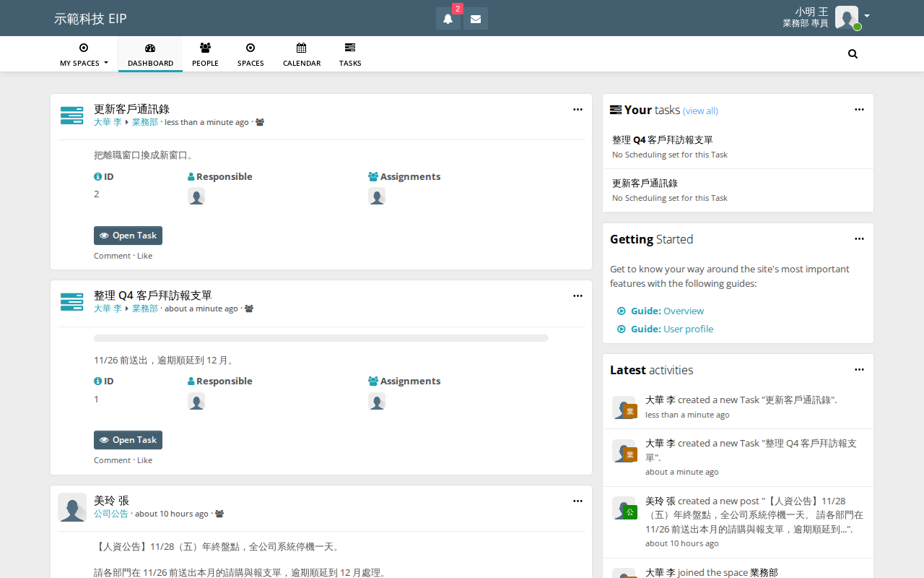Click avatar on 更新客戶通訊錄 activity entry

pyautogui.click(x=624, y=407)
